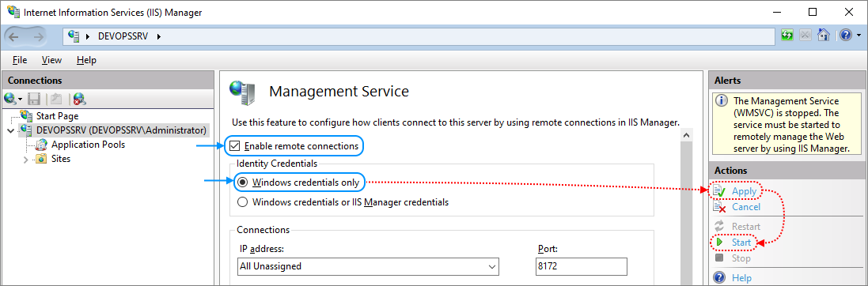Click the Help question mark toolbar icon
Image resolution: width=868 pixels, height=286 pixels.
845,36
